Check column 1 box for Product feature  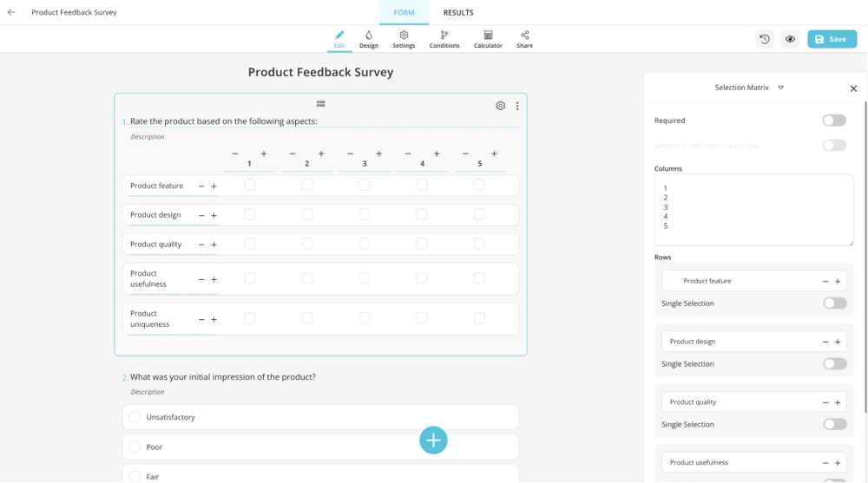250,186
